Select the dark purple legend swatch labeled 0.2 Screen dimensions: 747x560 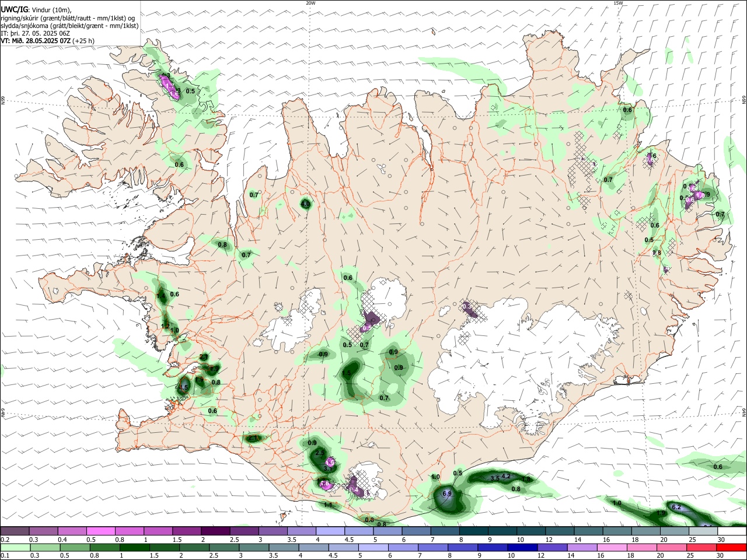pos(15,531)
